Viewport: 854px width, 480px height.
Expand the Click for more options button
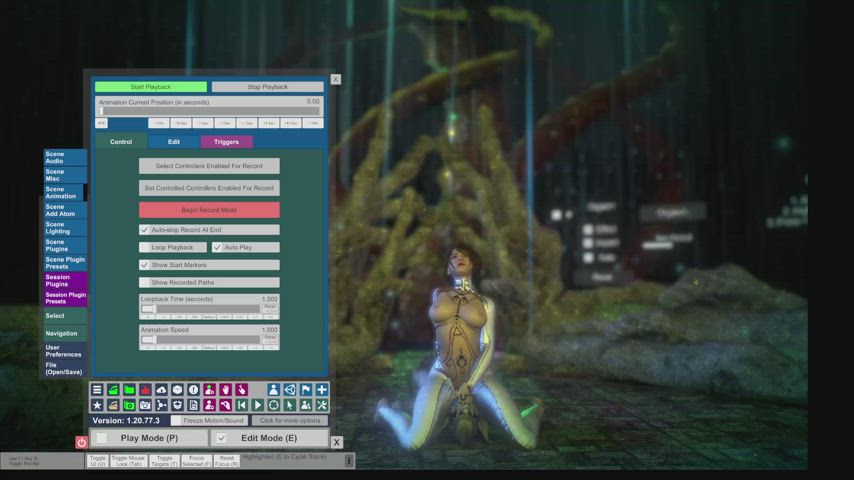[x=290, y=421]
